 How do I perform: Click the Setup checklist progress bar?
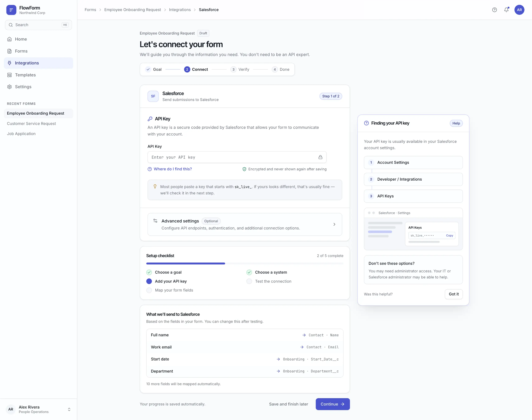pos(244,264)
